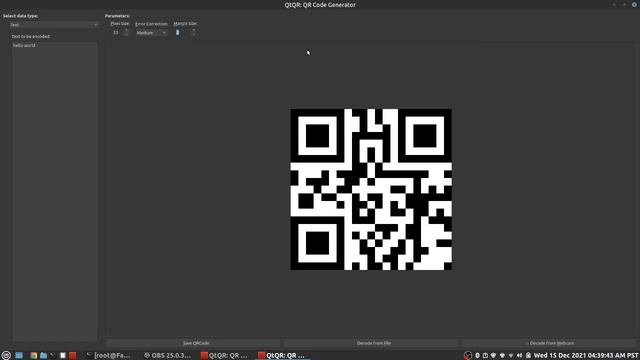Viewport: 640px width, 360px height.
Task: Decrease the Pixel Size value with down arrow
Action: (126, 35)
